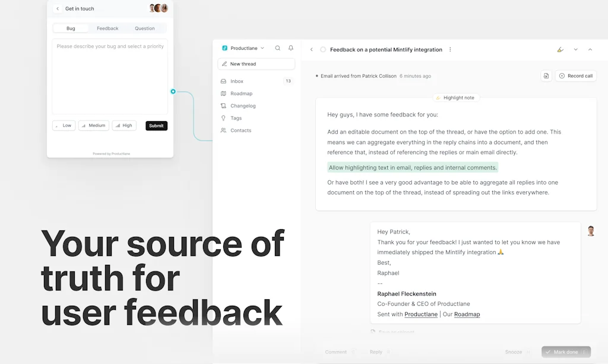Switch to the Feedback tab
This screenshot has height=364, width=608.
coord(107,28)
